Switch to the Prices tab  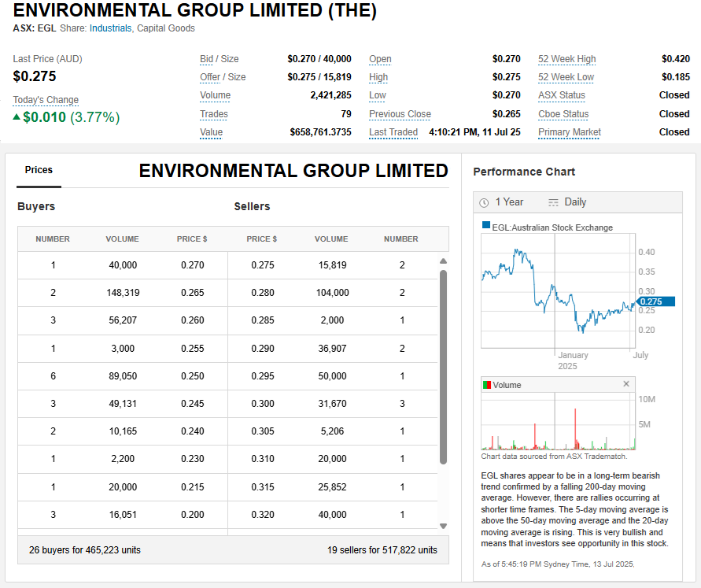pos(39,170)
